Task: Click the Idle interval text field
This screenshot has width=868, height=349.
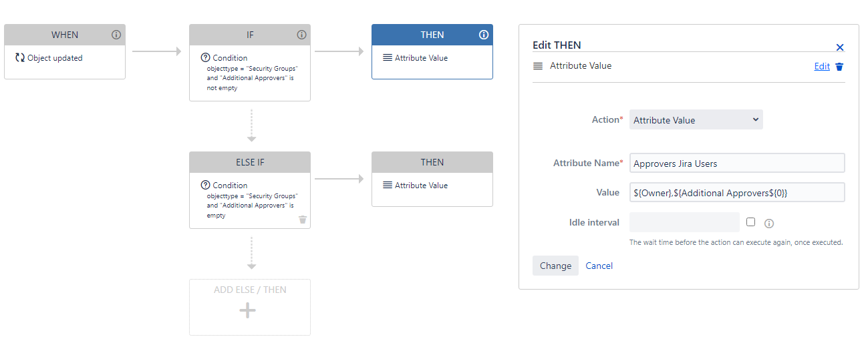Action: tap(684, 222)
